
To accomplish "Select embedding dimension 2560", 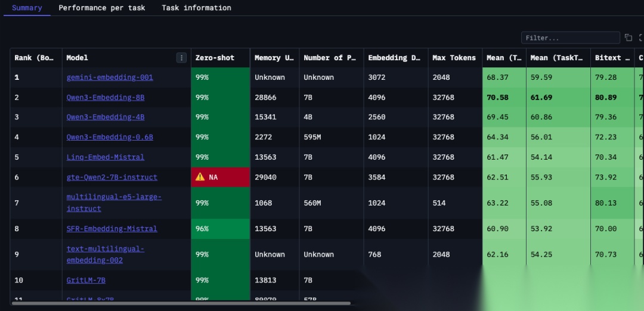I will pos(377,117).
